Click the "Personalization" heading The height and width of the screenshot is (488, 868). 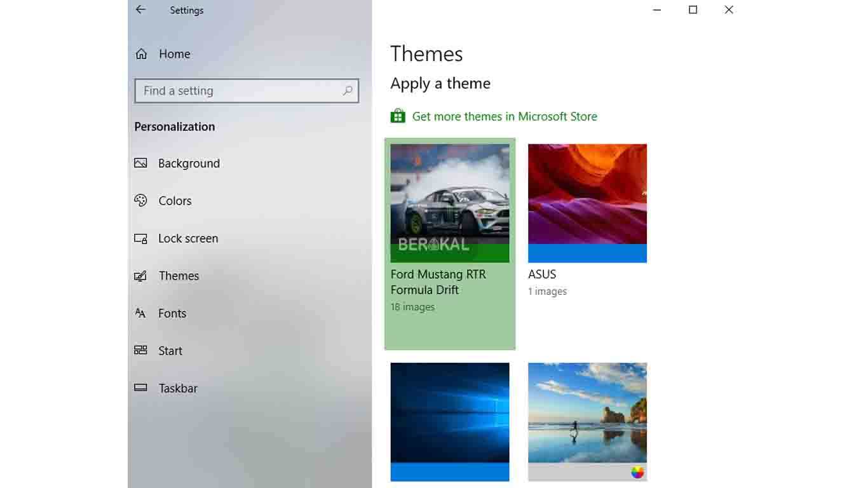[x=175, y=126]
